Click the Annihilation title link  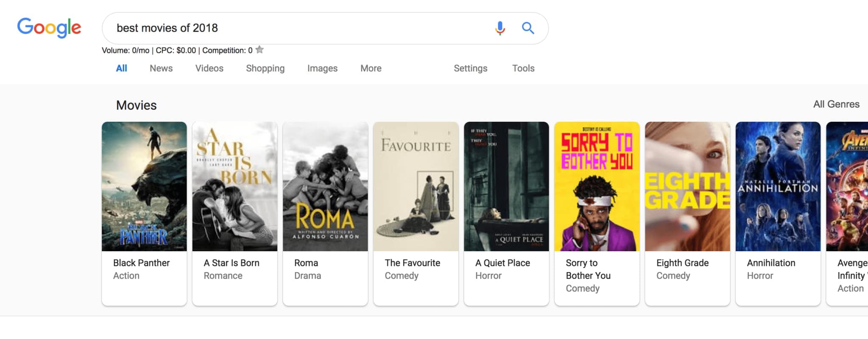[771, 263]
